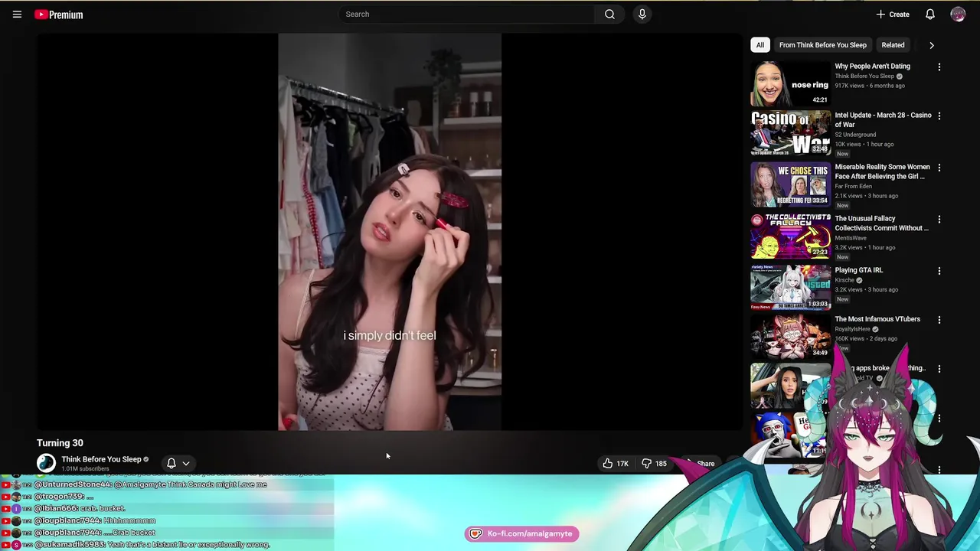This screenshot has width=980, height=551.
Task: Open Ko-fi.com/amalgamyte overlay link
Action: point(522,533)
